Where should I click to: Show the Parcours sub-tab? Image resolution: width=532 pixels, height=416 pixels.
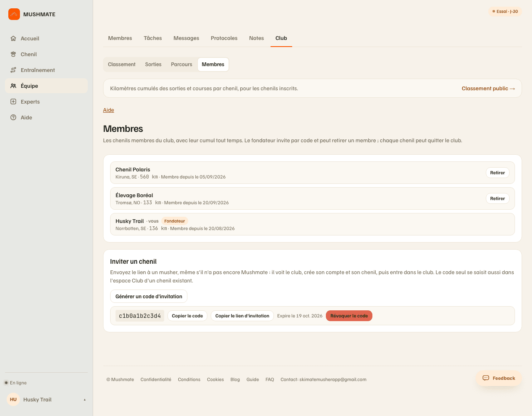pos(182,64)
